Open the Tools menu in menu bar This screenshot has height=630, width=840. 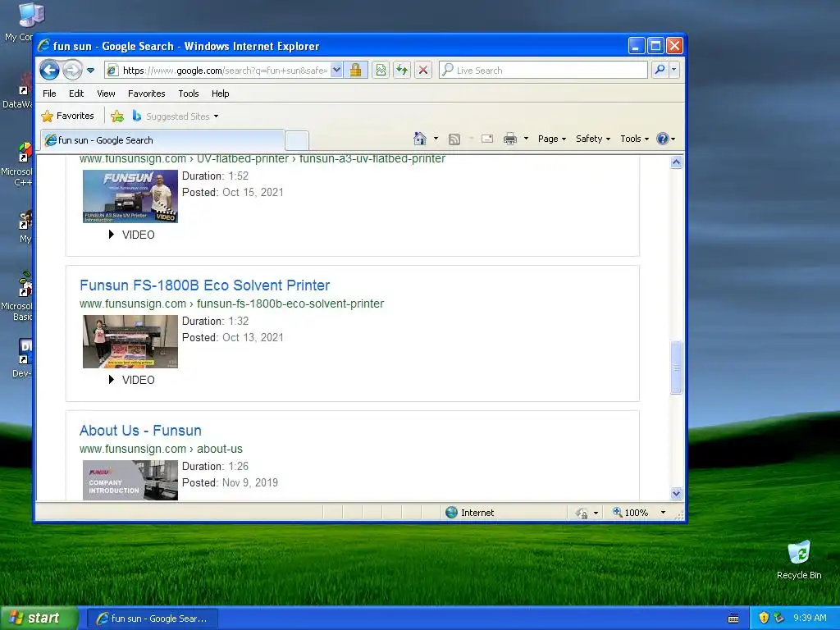[x=189, y=94]
